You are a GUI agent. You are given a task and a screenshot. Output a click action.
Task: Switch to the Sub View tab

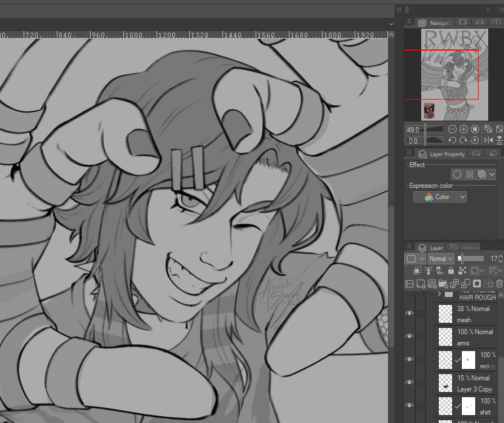[x=463, y=22]
